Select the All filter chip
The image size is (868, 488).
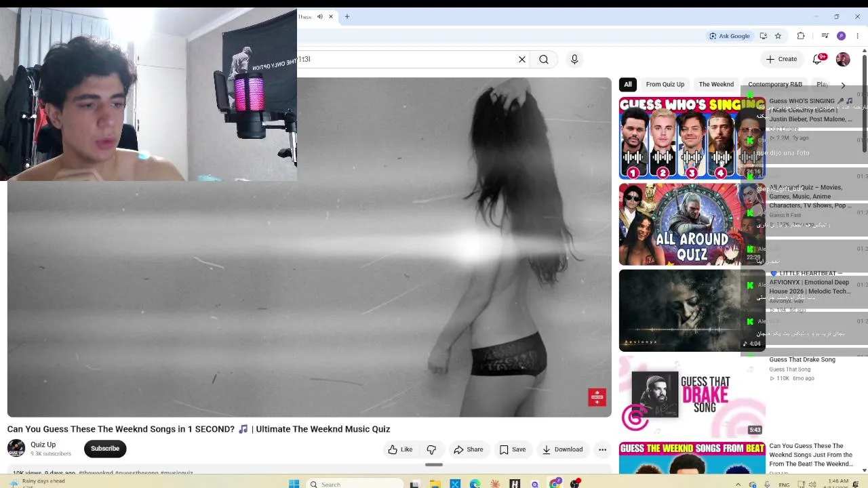pos(628,84)
